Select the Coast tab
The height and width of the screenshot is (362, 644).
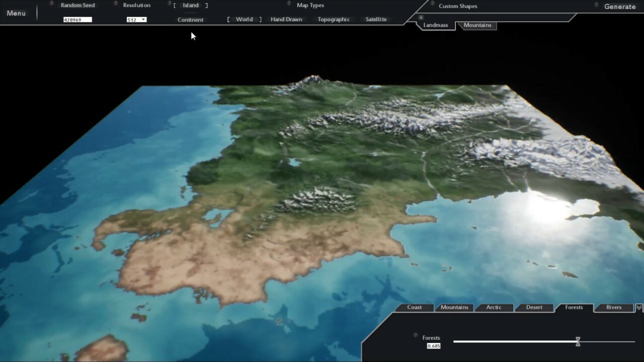(415, 307)
